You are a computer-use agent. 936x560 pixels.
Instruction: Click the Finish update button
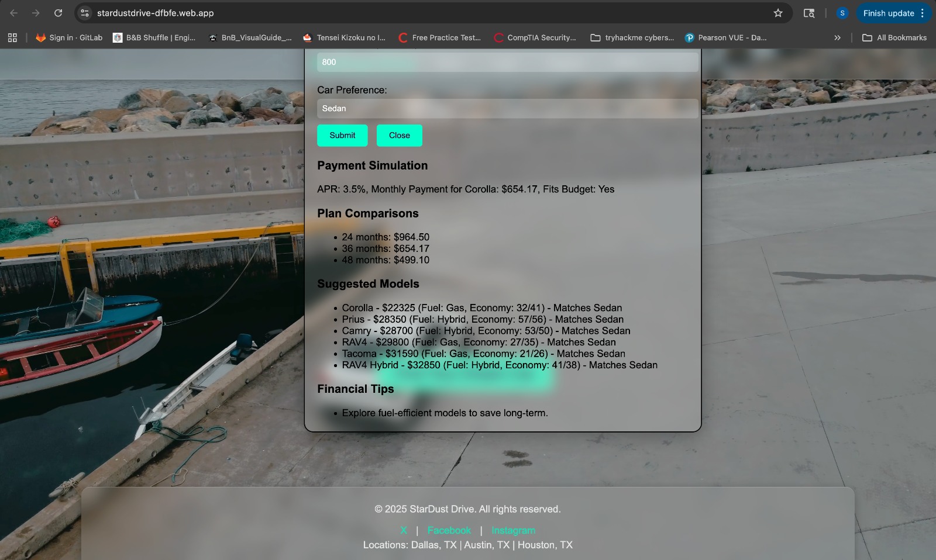click(x=888, y=13)
